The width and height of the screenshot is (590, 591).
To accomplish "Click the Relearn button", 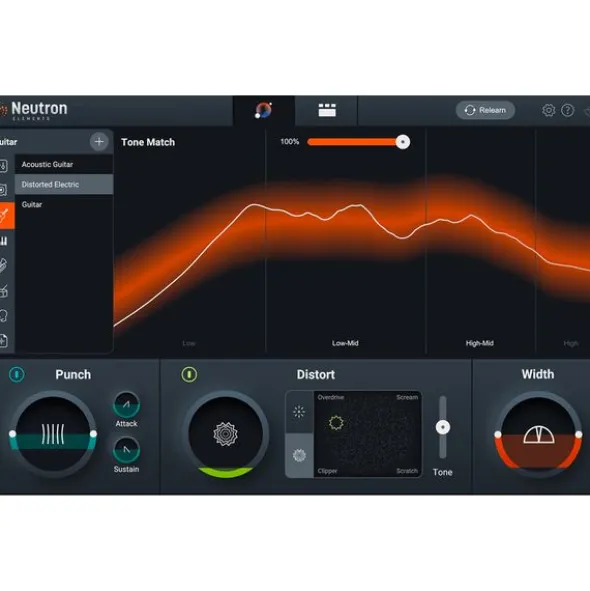I will (485, 110).
